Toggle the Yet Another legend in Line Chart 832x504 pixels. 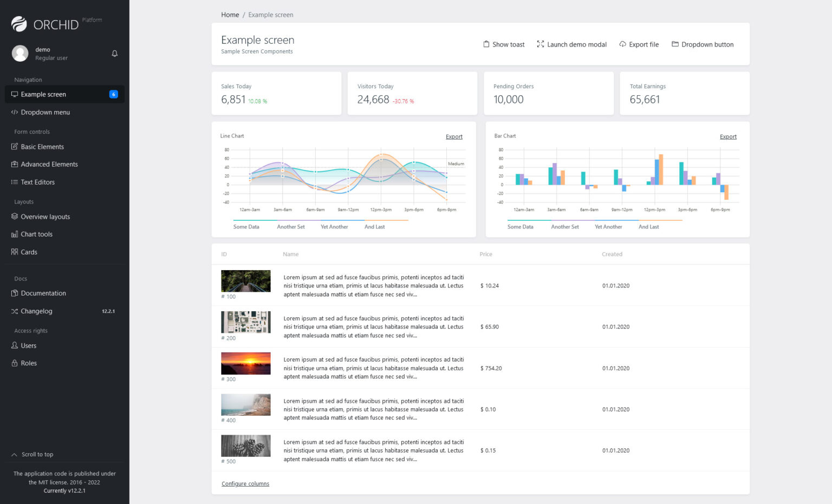[334, 226]
